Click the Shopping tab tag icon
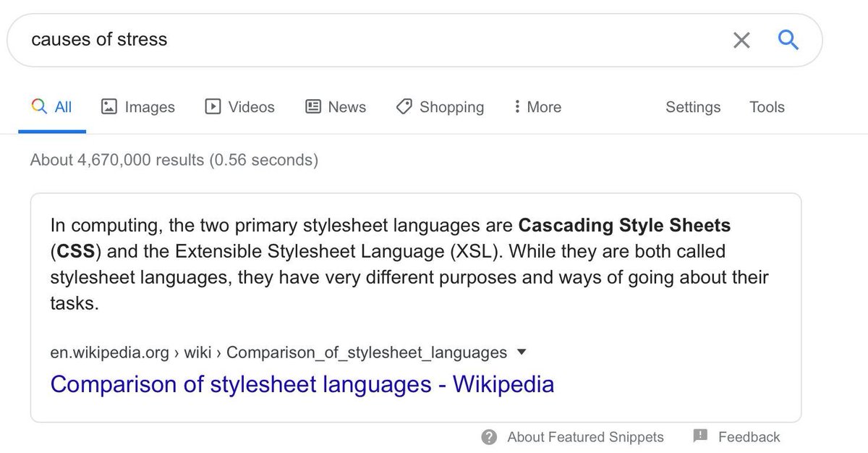Image resolution: width=868 pixels, height=453 pixels. coord(404,107)
